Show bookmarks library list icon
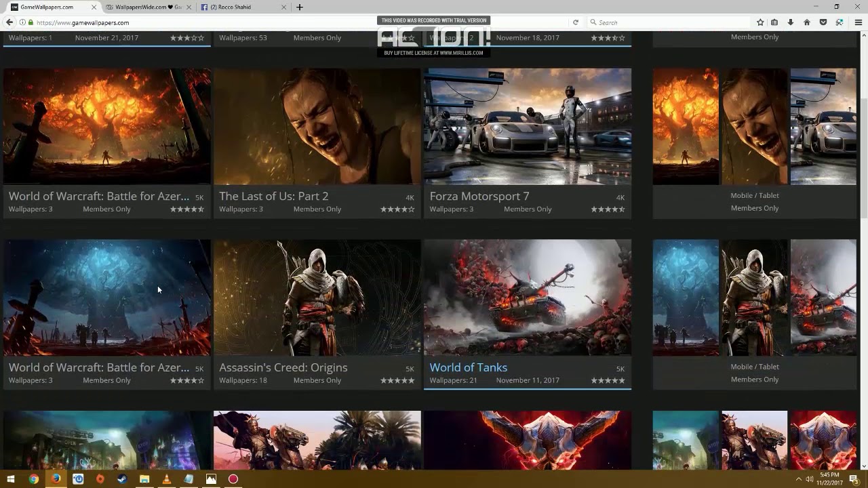Viewport: 868px width, 488px height. 775,22
